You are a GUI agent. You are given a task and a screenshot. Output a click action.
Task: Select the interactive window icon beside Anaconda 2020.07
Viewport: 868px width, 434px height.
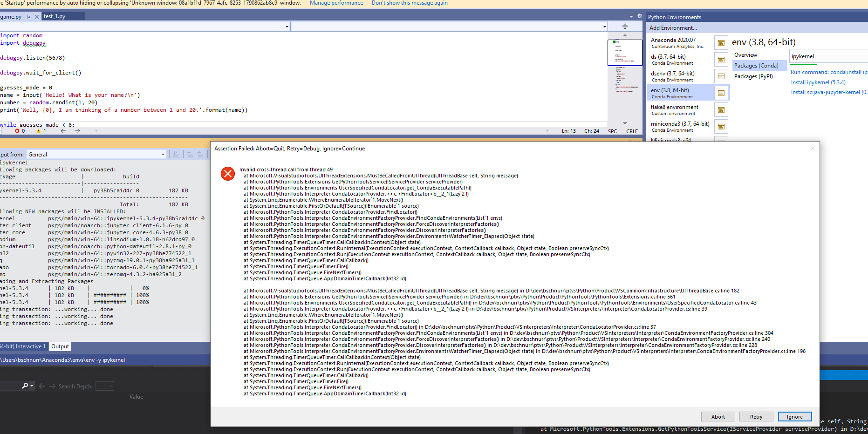click(x=721, y=42)
